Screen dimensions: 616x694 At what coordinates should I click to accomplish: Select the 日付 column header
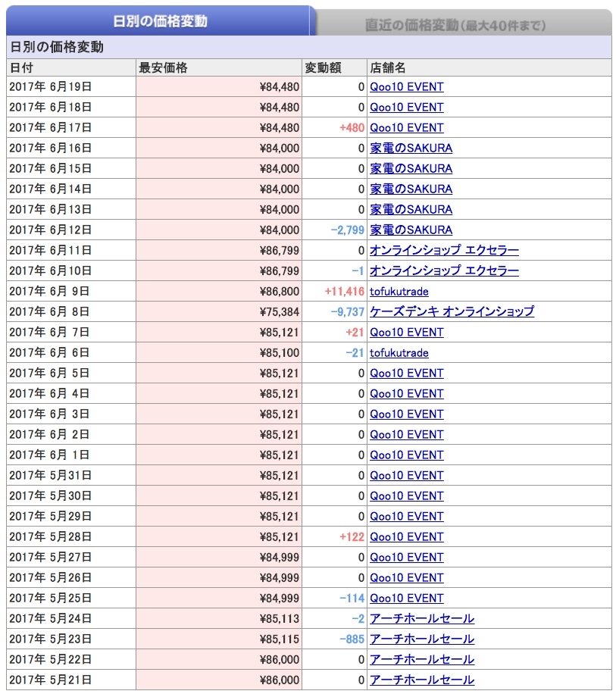70,67
